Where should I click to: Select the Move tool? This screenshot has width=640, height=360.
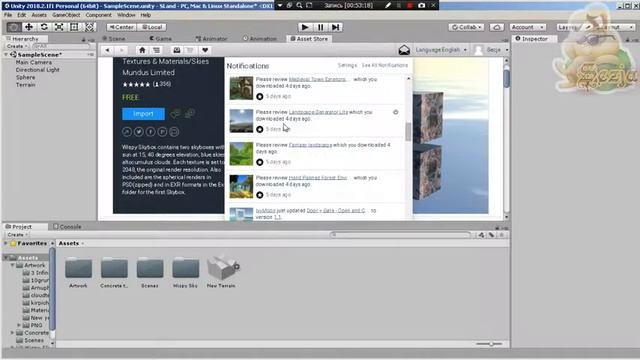pyautogui.click(x=29, y=27)
